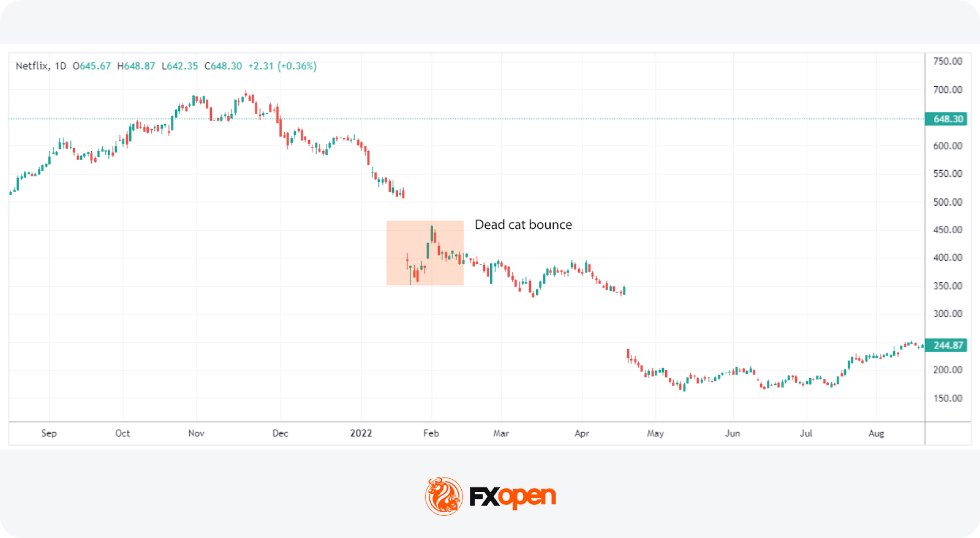
Task: Click the 750.00 price scale label
Action: point(948,61)
